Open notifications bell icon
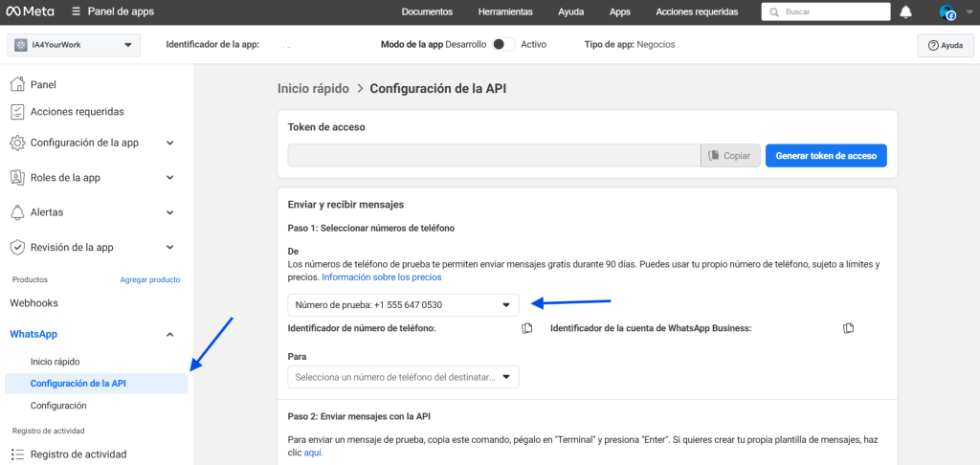This screenshot has width=980, height=465. click(x=905, y=11)
